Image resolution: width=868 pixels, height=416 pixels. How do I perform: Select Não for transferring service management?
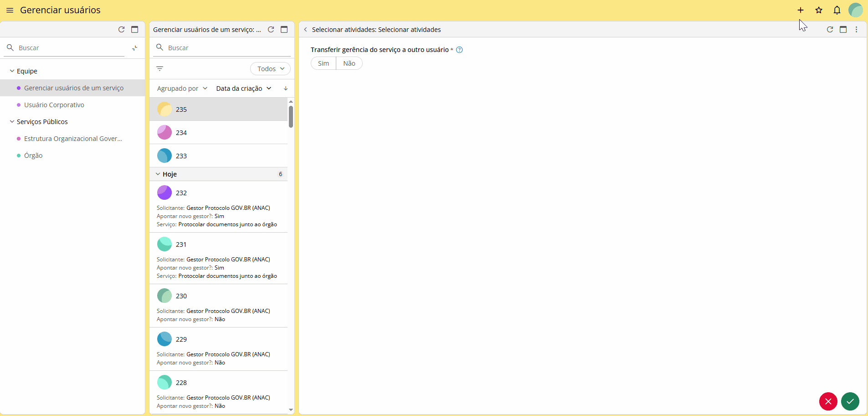(x=349, y=63)
